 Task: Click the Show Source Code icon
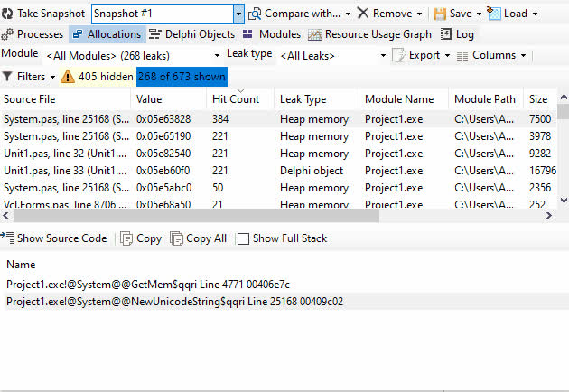(8, 238)
